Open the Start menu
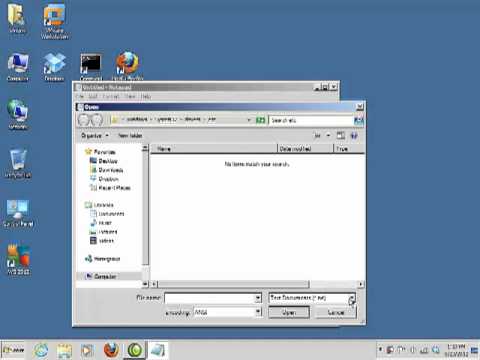This screenshot has width=480, height=360. tap(13, 350)
